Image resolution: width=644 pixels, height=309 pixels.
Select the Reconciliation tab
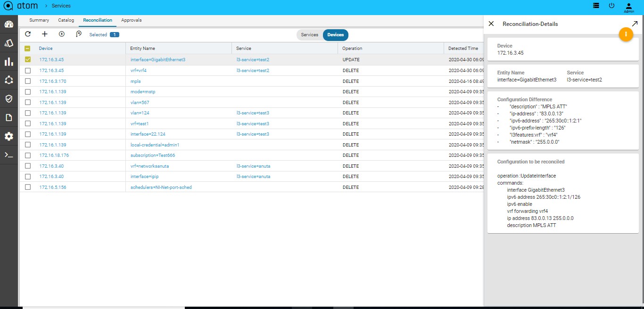point(98,20)
